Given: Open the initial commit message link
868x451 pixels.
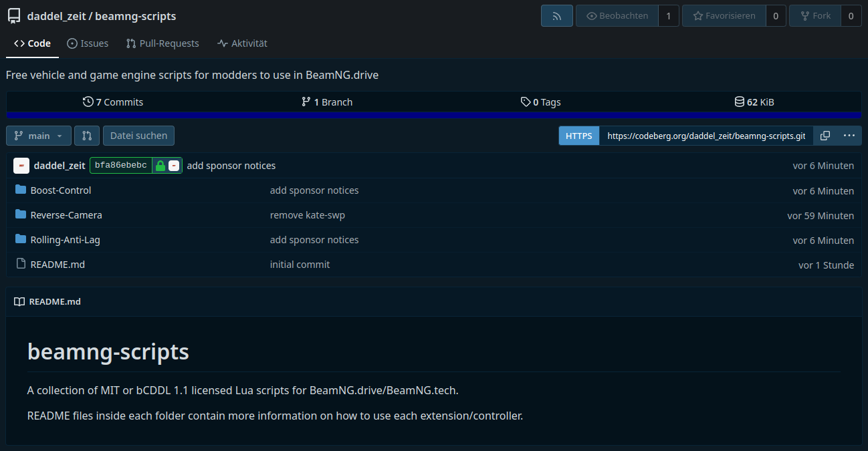Looking at the screenshot, I should (300, 265).
